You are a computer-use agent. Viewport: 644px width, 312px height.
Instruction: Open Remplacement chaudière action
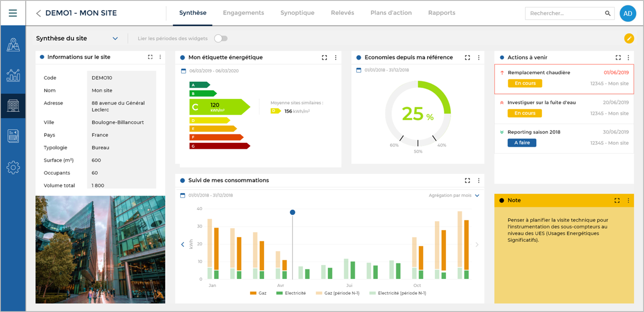pyautogui.click(x=564, y=79)
